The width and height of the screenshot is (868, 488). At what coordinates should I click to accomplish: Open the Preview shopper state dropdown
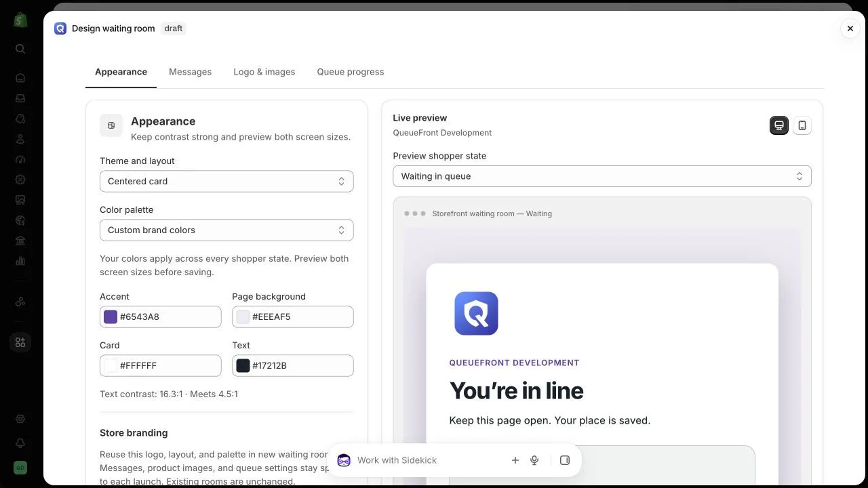pos(602,176)
